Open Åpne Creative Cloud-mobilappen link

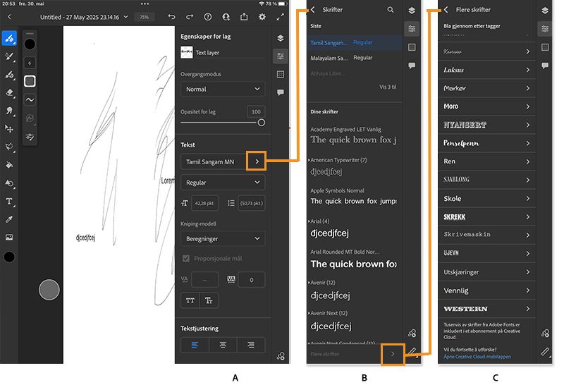click(477, 357)
